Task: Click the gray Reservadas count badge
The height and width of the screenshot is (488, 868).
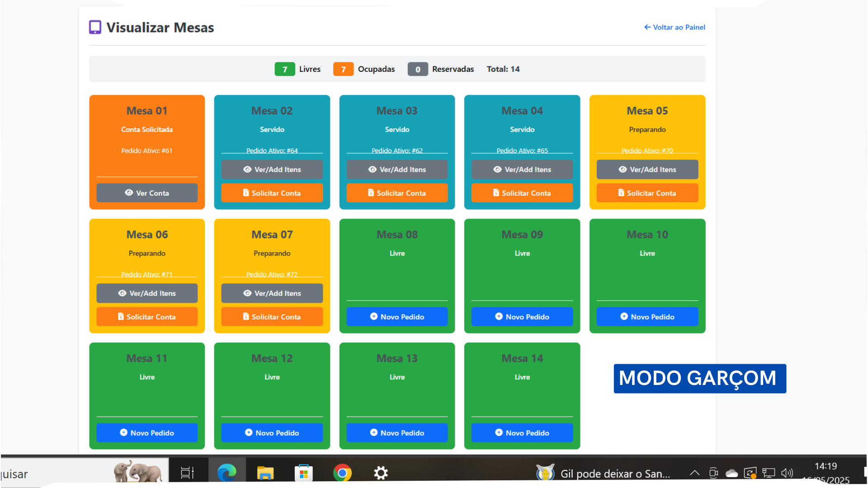Action: click(418, 69)
